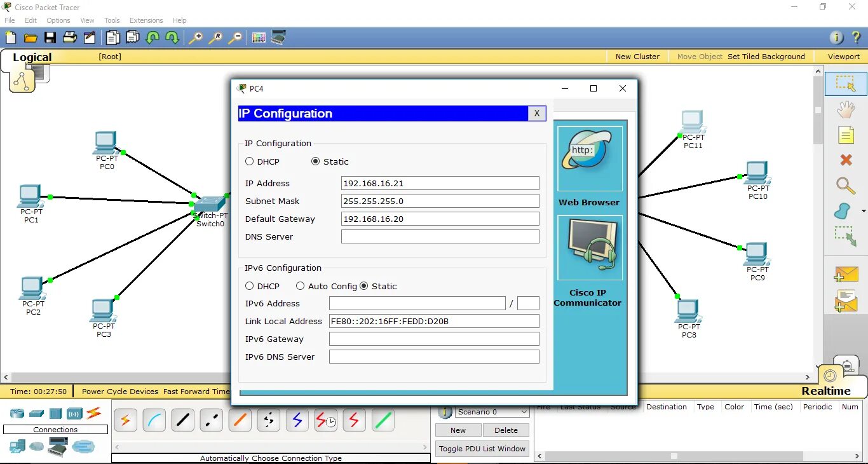Open the Edit menu
The image size is (868, 464).
(x=31, y=20)
